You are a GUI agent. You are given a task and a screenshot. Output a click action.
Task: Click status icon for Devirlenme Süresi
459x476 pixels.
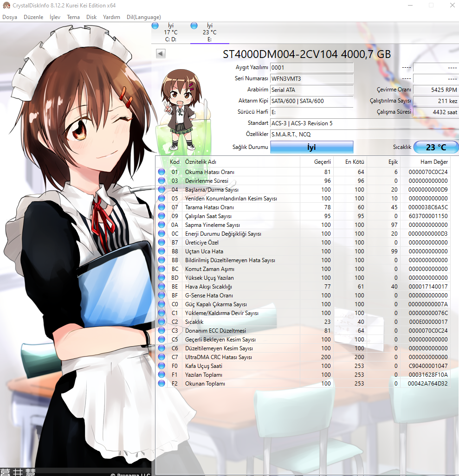[162, 180]
